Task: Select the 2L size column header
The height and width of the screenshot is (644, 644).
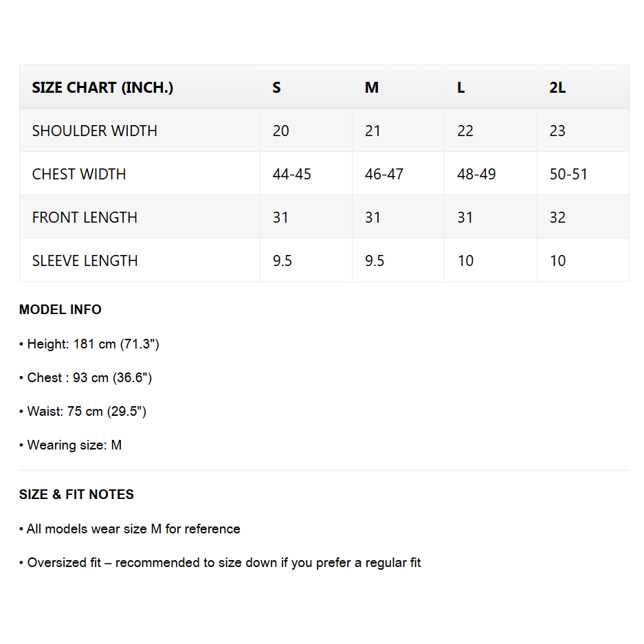Action: coord(557,87)
